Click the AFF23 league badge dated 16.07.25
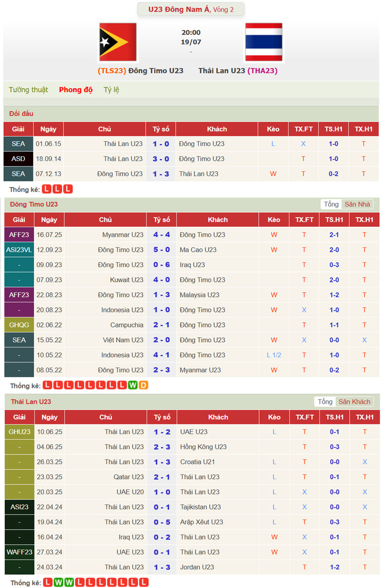The height and width of the screenshot is (588, 389). coord(19,235)
